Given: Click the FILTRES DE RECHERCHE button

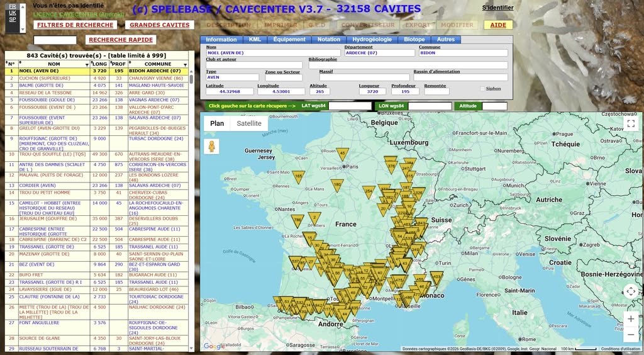Looking at the screenshot, I should click(x=75, y=25).
